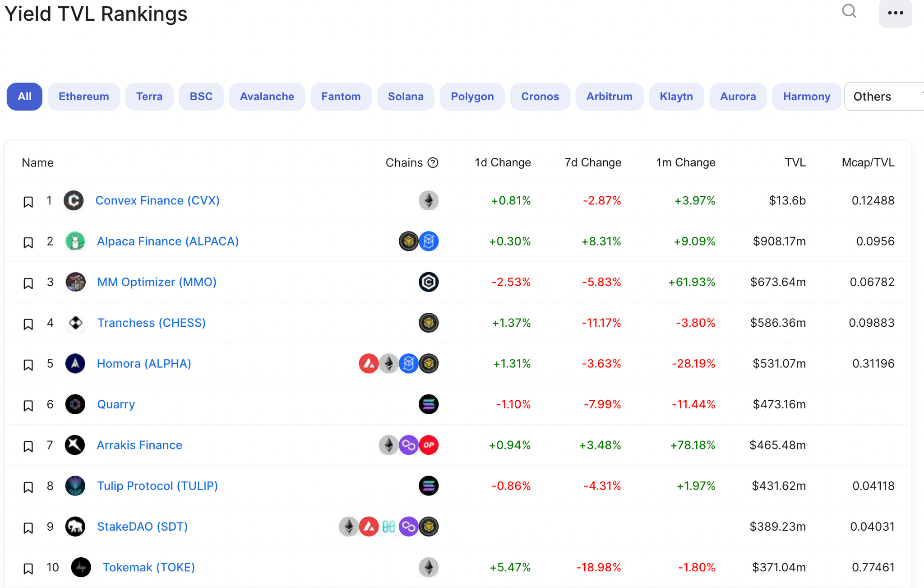924x588 pixels.
Task: Click the Convex Finance logo icon
Action: [x=74, y=200]
